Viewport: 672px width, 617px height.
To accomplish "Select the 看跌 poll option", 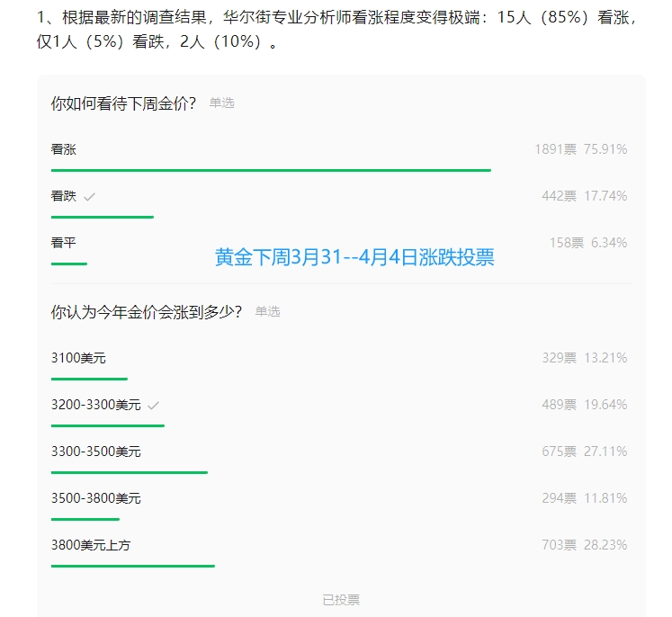I will tap(64, 196).
